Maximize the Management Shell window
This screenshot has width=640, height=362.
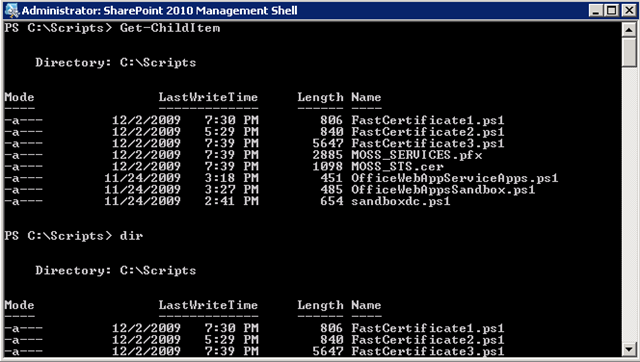click(x=611, y=11)
